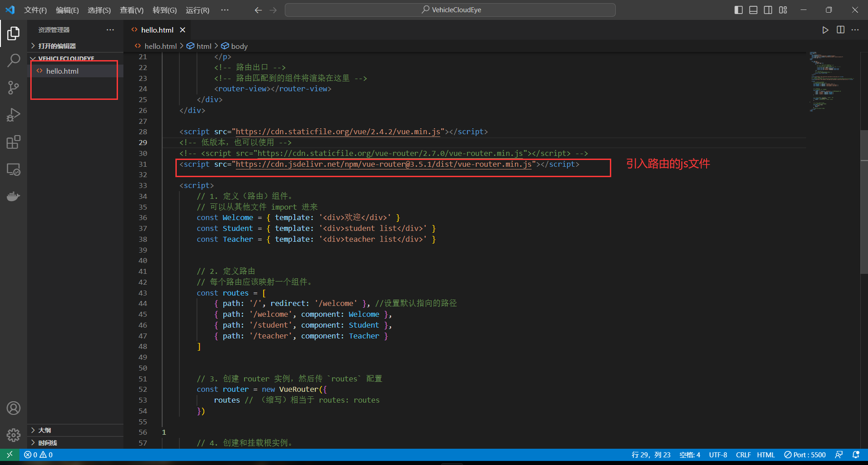Split the editor to the right

point(840,30)
